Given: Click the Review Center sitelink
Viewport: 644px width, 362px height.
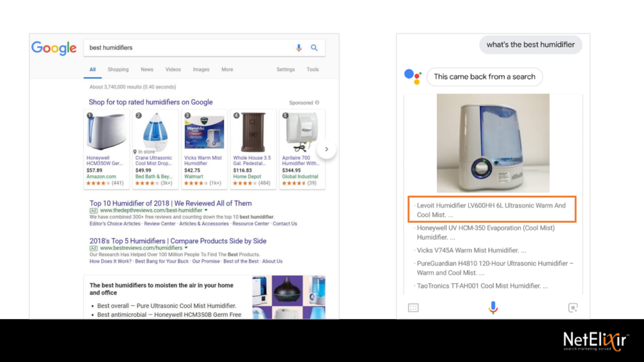Looking at the screenshot, I should coord(160,223).
